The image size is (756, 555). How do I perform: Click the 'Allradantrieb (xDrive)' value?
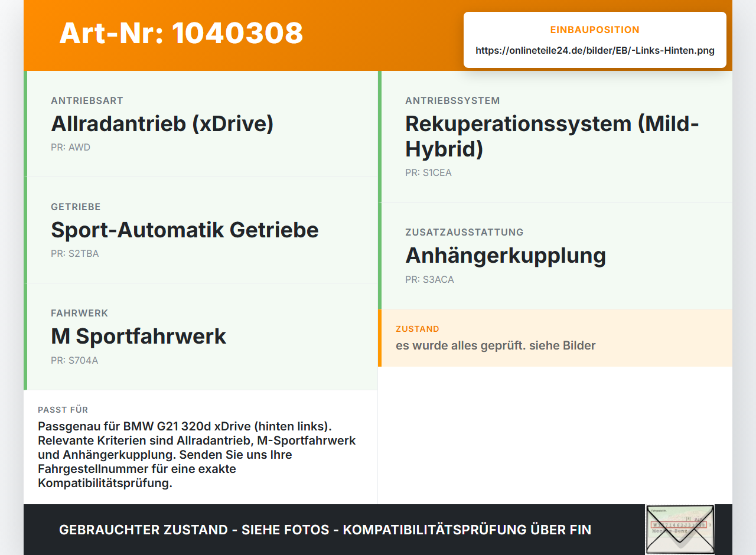(162, 123)
